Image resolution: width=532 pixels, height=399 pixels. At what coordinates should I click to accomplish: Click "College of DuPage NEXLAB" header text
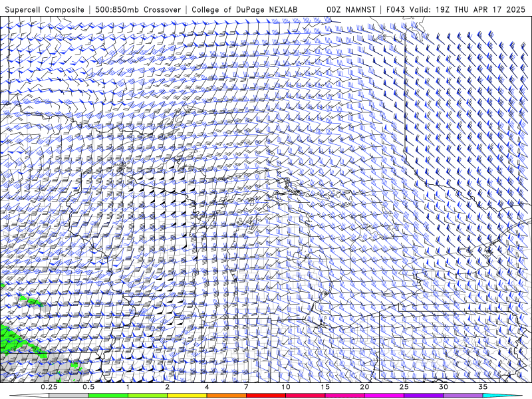tap(245, 10)
